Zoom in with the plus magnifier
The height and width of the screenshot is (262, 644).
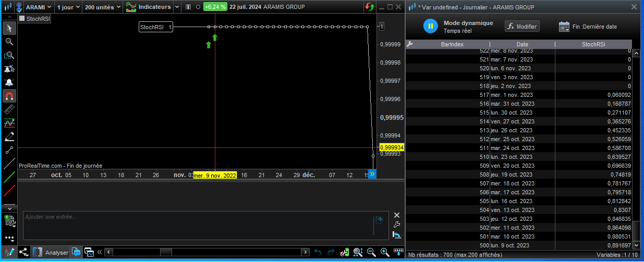pos(385,253)
